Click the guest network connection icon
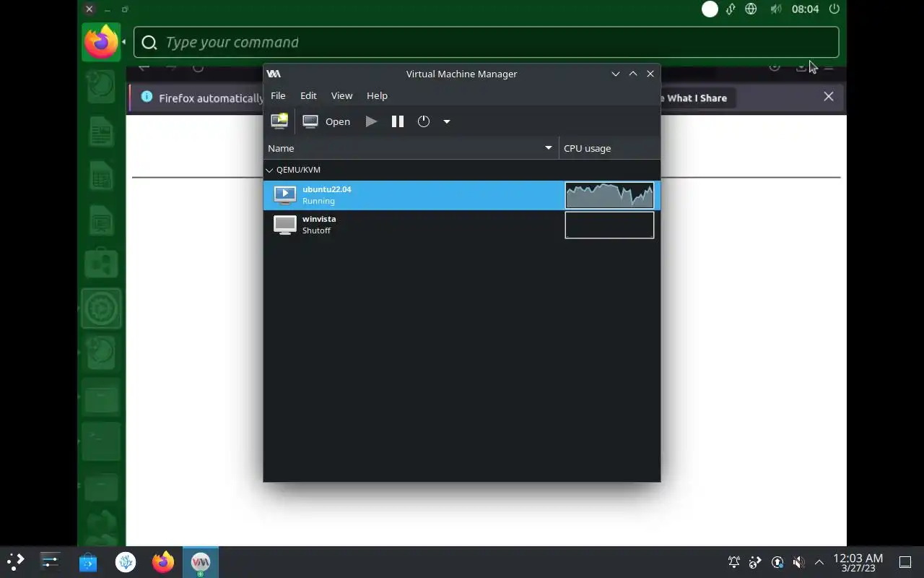Viewport: 924px width, 578px height. pyautogui.click(x=731, y=9)
